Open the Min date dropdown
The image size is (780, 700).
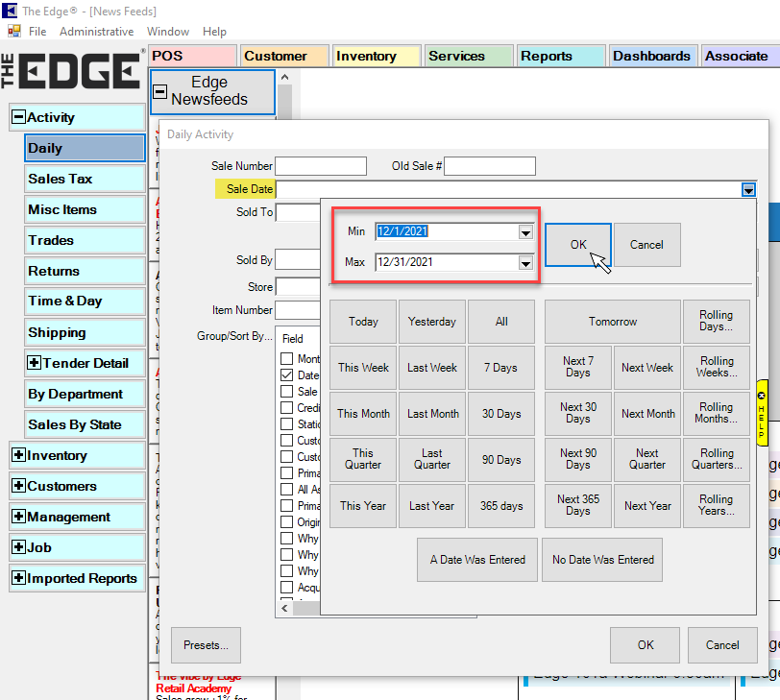point(525,232)
